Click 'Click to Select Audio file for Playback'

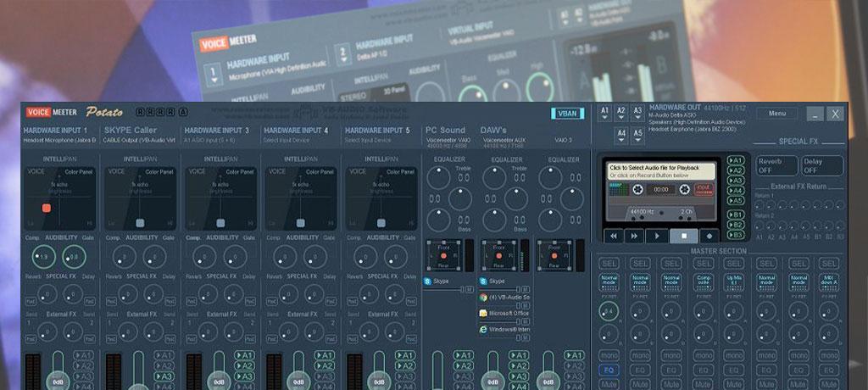pos(654,167)
